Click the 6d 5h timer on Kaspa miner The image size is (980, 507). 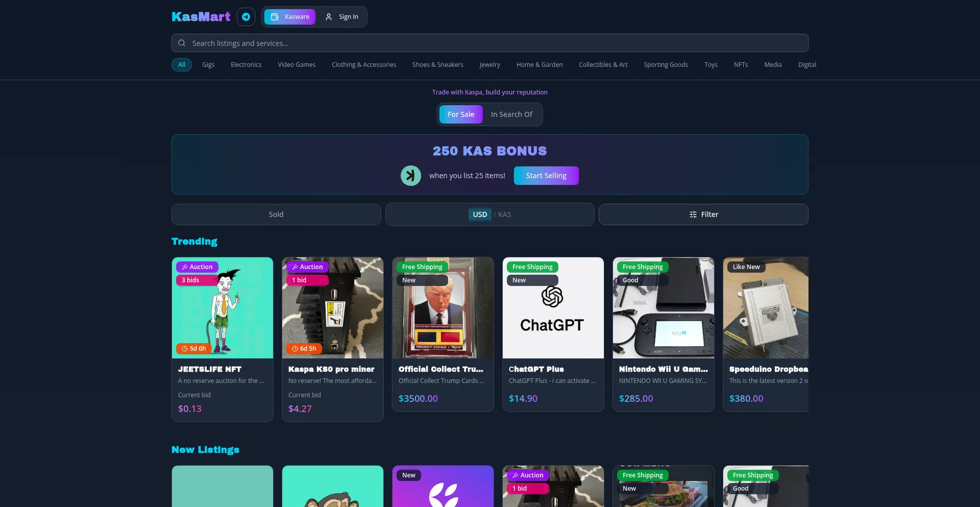(x=304, y=349)
